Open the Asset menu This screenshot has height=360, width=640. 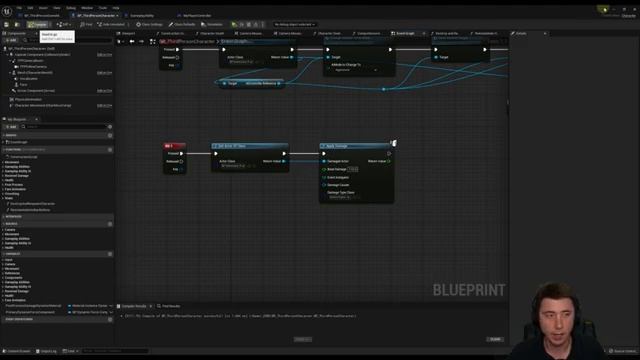[x=43, y=8]
